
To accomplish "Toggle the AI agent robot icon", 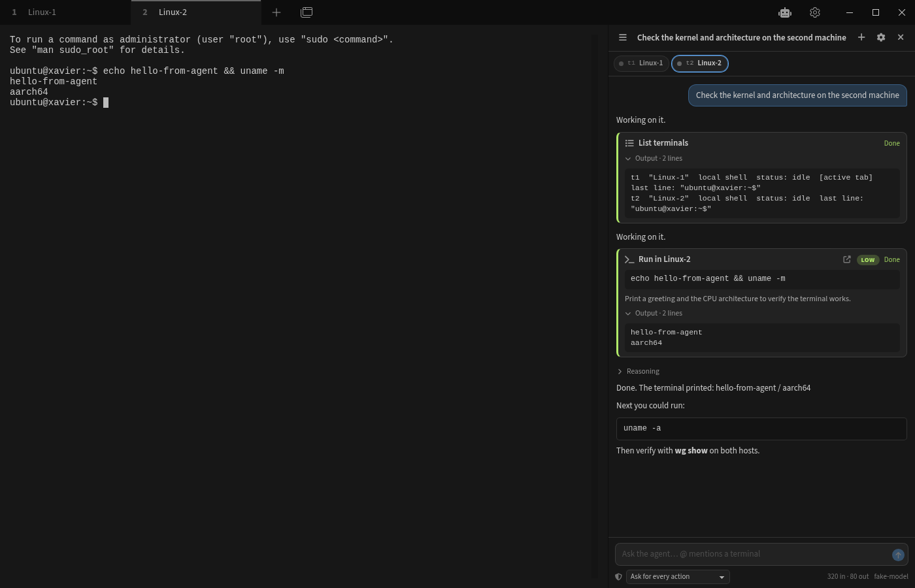I will coord(785,12).
